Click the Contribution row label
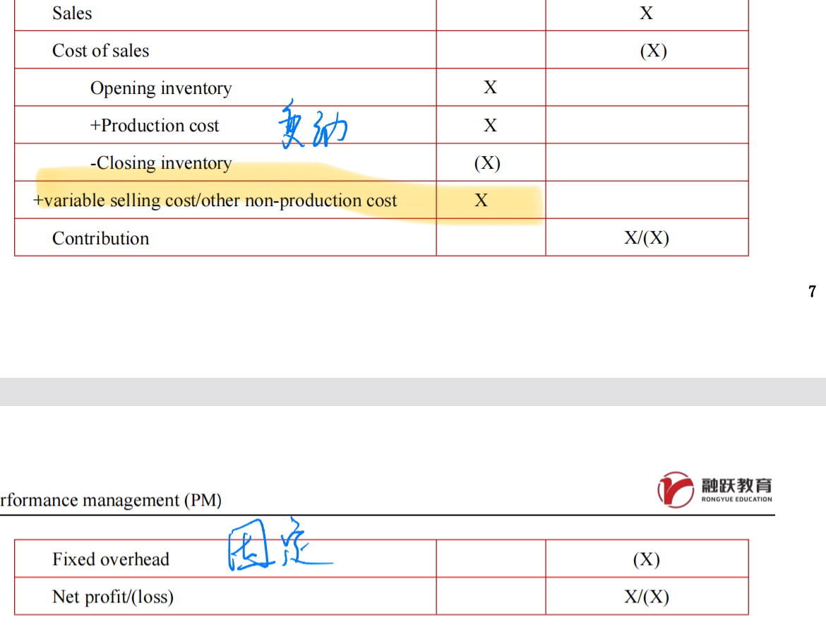Viewport: 826px width, 644px height. click(100, 238)
